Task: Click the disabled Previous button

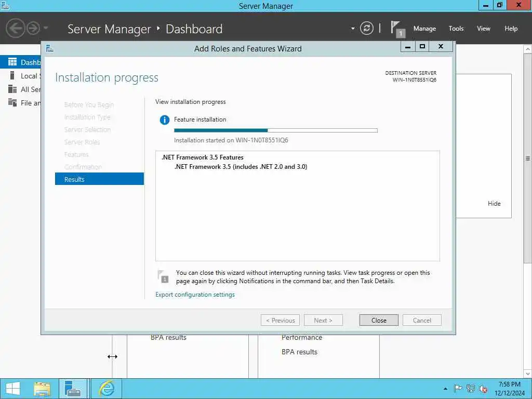Action: pyautogui.click(x=280, y=320)
